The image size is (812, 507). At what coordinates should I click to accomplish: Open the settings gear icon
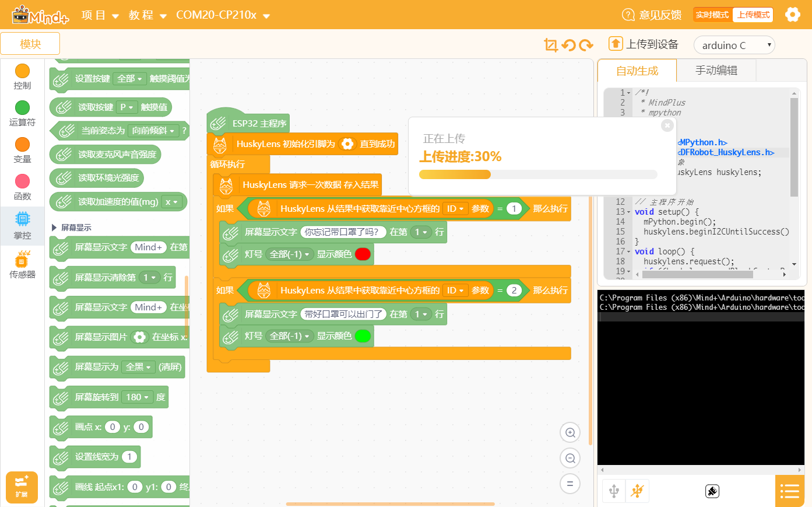click(792, 15)
